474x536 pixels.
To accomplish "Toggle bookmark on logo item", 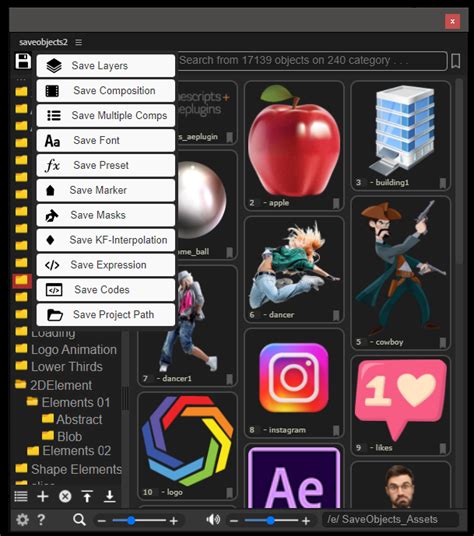I will coord(230,493).
